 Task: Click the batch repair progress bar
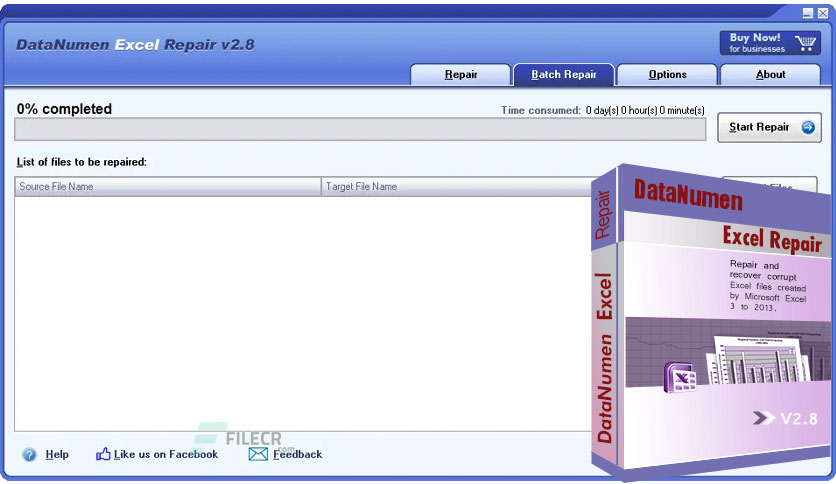(360, 130)
